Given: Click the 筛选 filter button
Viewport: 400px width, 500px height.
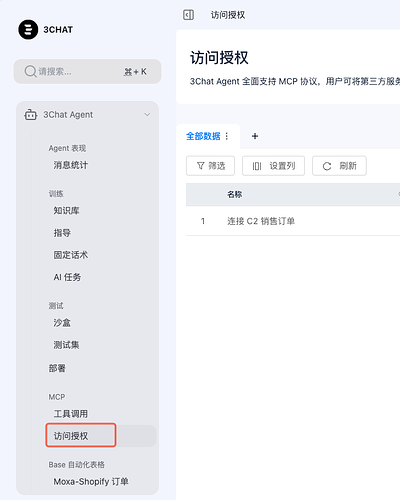Looking at the screenshot, I should tap(210, 166).
